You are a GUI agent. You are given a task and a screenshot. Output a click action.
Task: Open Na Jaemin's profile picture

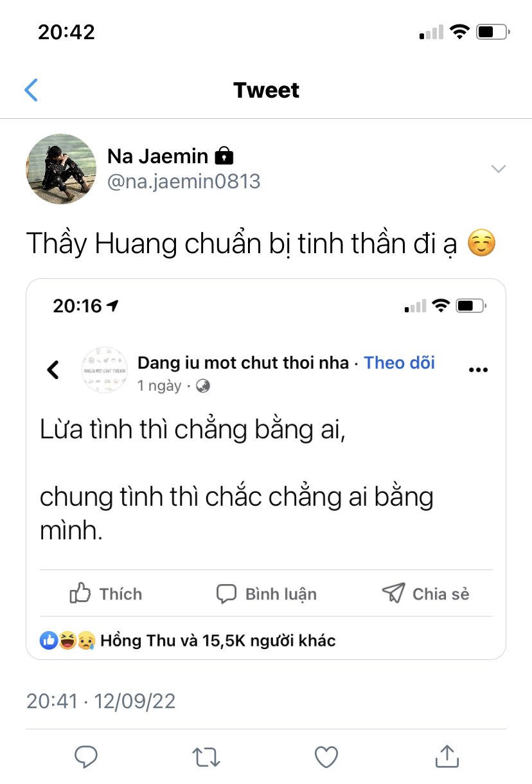[60, 168]
